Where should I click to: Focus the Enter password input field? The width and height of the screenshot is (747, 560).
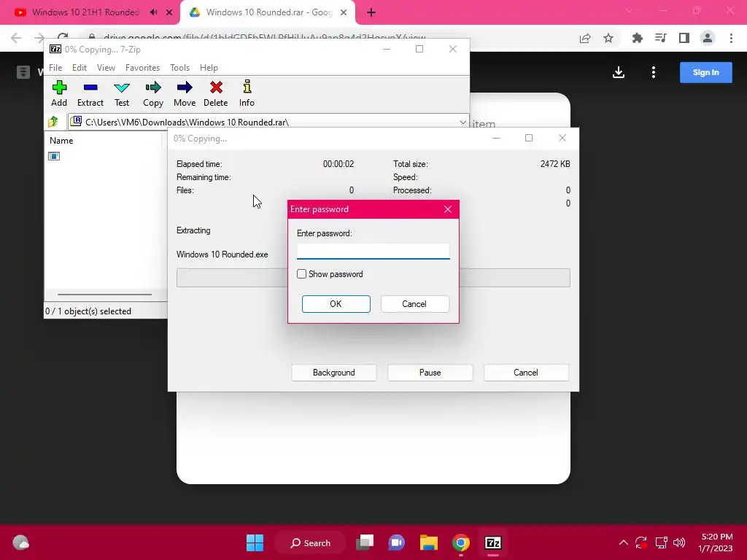click(373, 251)
